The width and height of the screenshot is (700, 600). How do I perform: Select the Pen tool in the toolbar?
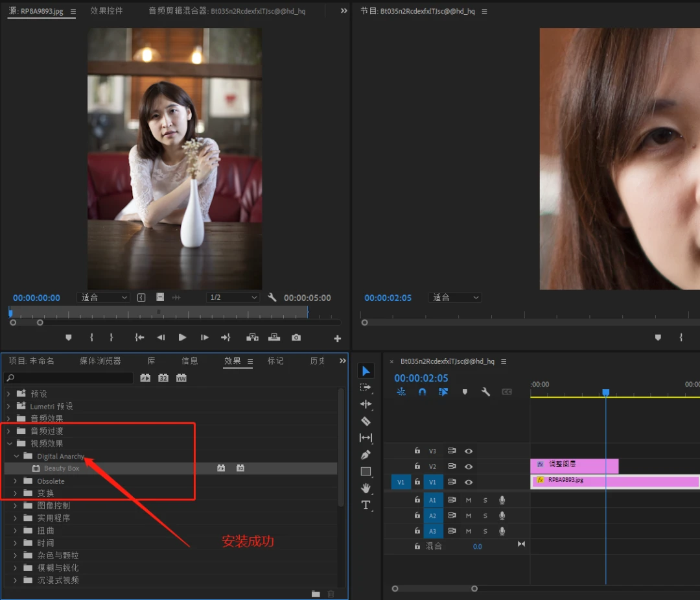click(x=366, y=455)
